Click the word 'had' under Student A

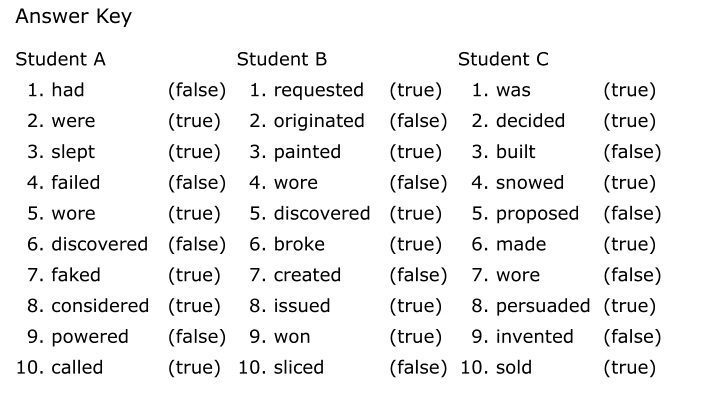tap(68, 90)
